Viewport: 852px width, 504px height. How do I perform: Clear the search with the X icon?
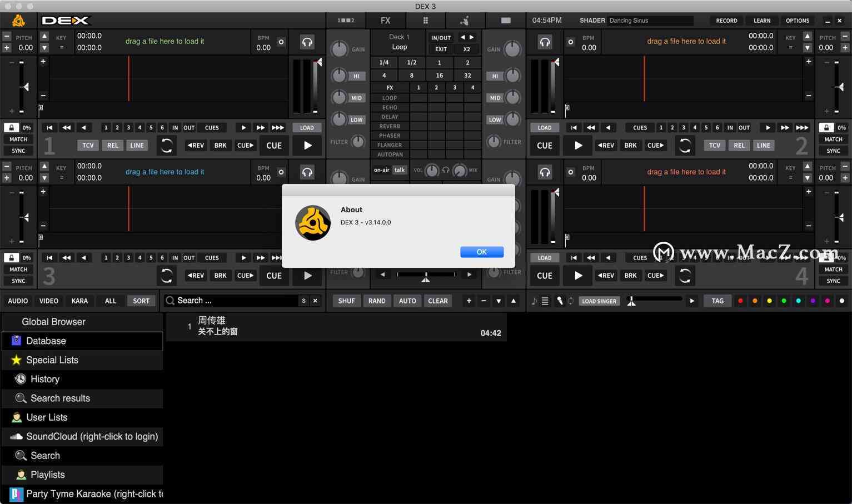(x=315, y=301)
